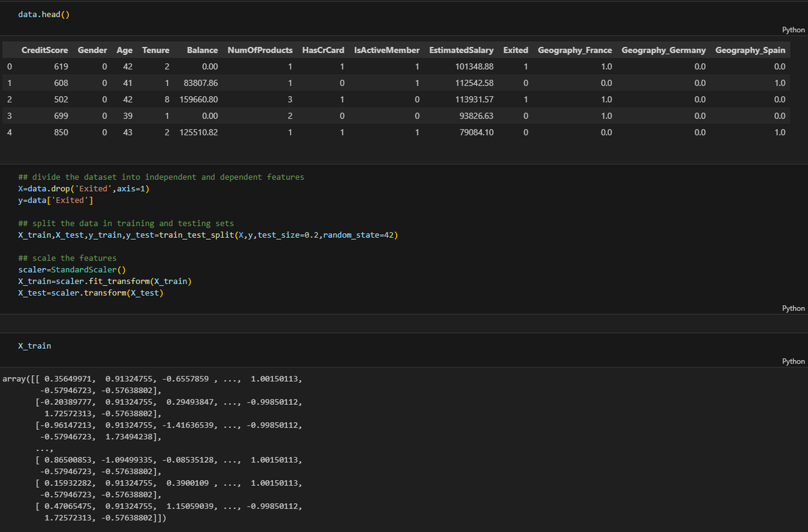The width and height of the screenshot is (808, 532).
Task: Select the EstimatedSalary column header
Action: 461,51
